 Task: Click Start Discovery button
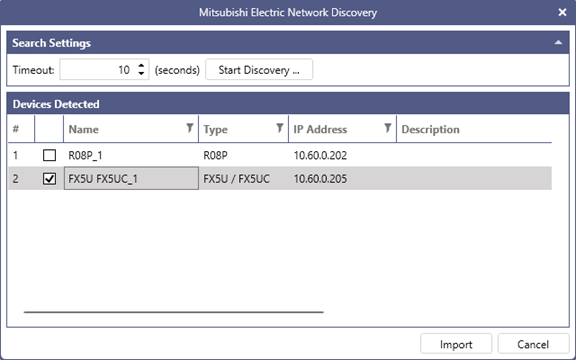point(259,70)
